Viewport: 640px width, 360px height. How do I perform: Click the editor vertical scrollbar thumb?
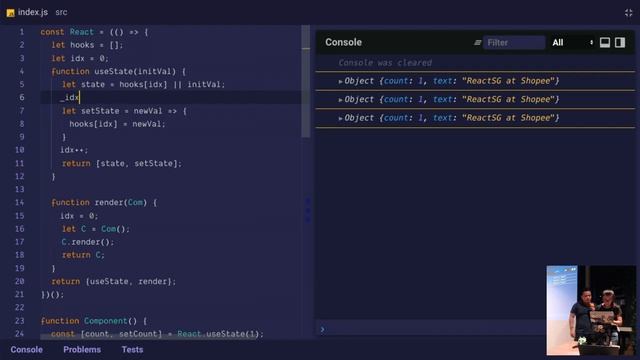(306, 82)
